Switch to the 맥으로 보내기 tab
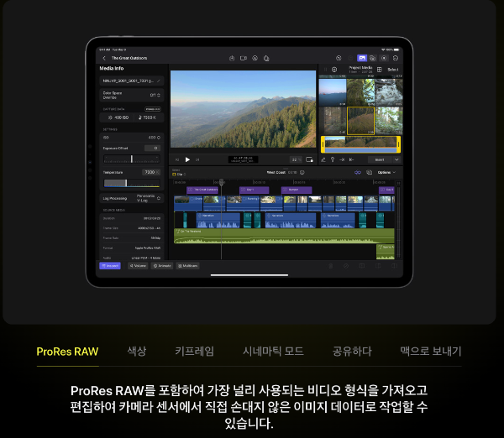The width and height of the screenshot is (504, 438). point(431,351)
